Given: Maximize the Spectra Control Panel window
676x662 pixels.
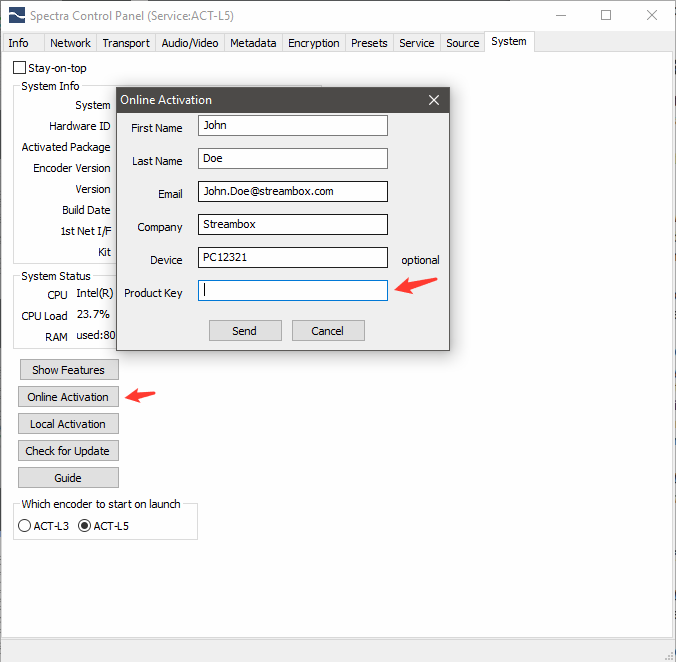Looking at the screenshot, I should click(x=606, y=16).
